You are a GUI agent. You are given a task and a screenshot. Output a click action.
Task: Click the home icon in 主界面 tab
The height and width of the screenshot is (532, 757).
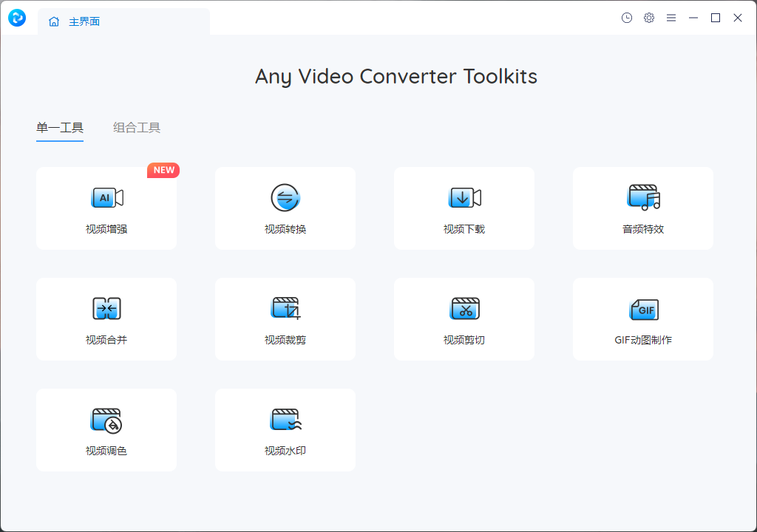(x=54, y=21)
